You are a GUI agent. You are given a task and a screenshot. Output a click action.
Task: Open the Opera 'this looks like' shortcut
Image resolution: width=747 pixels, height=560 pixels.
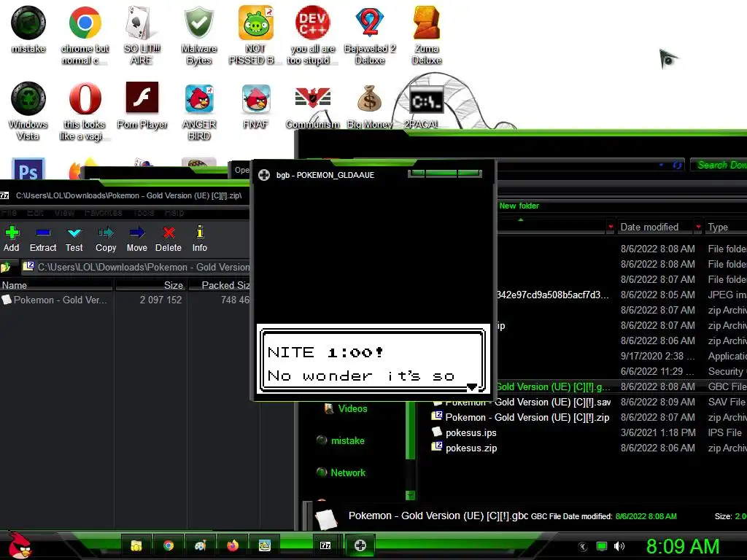85,112
